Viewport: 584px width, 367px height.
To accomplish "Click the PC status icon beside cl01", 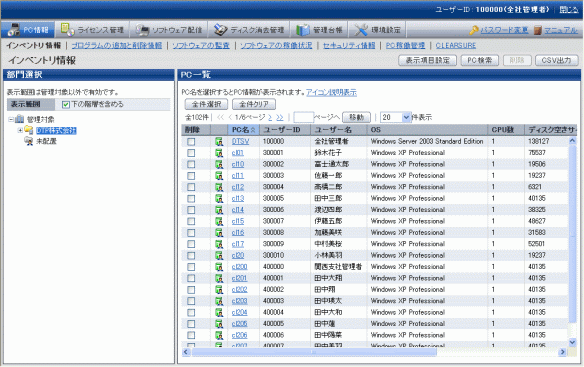I will point(219,153).
